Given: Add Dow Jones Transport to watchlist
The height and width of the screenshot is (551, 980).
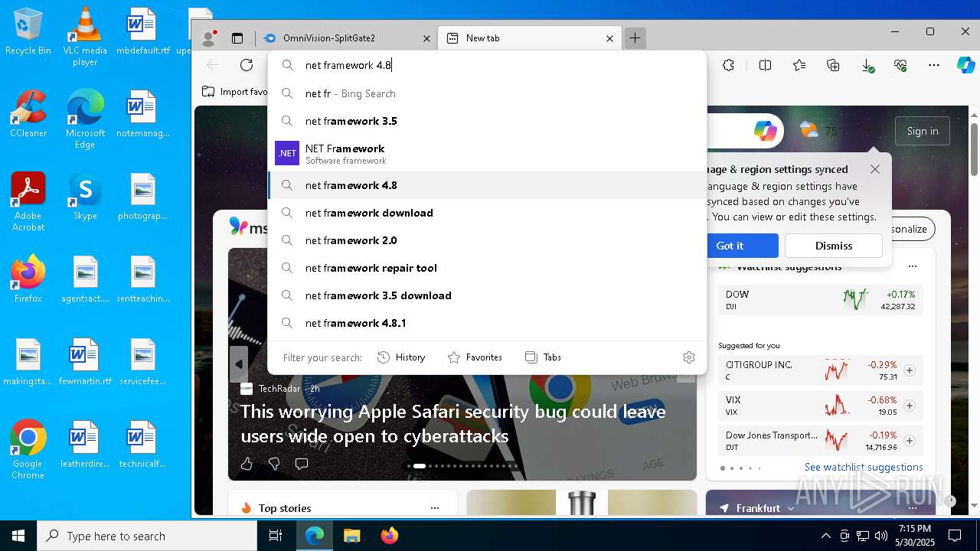Looking at the screenshot, I should tap(910, 441).
